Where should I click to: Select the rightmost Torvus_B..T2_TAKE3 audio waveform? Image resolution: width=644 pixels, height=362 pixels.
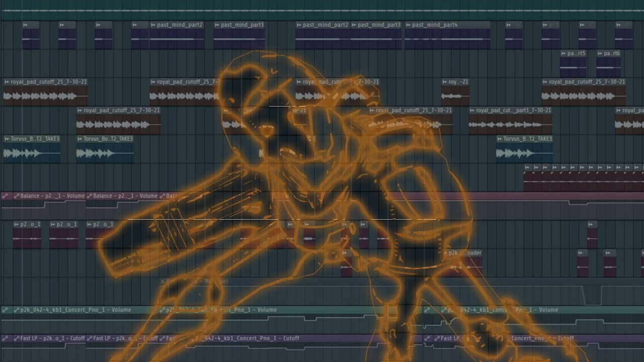pyautogui.click(x=524, y=153)
